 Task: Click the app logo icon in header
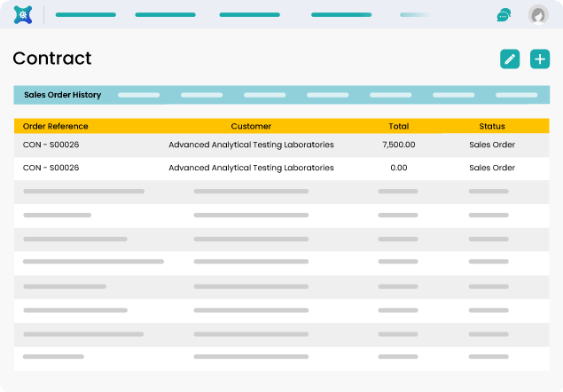[x=23, y=15]
